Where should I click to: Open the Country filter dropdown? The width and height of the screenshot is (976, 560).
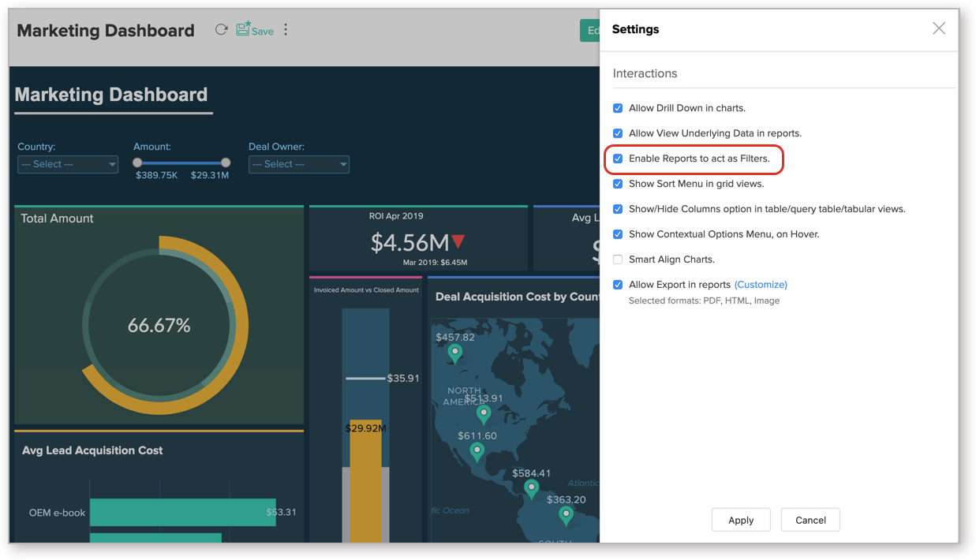click(x=67, y=164)
